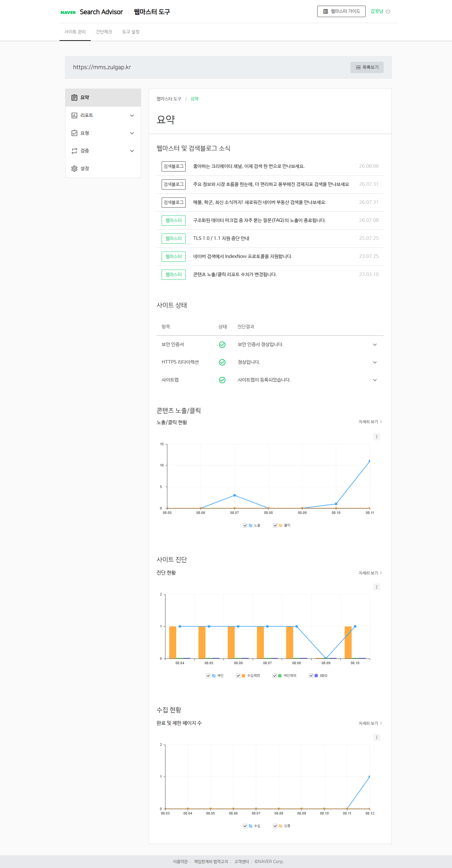Switch to the 간단체크 tab

(104, 32)
